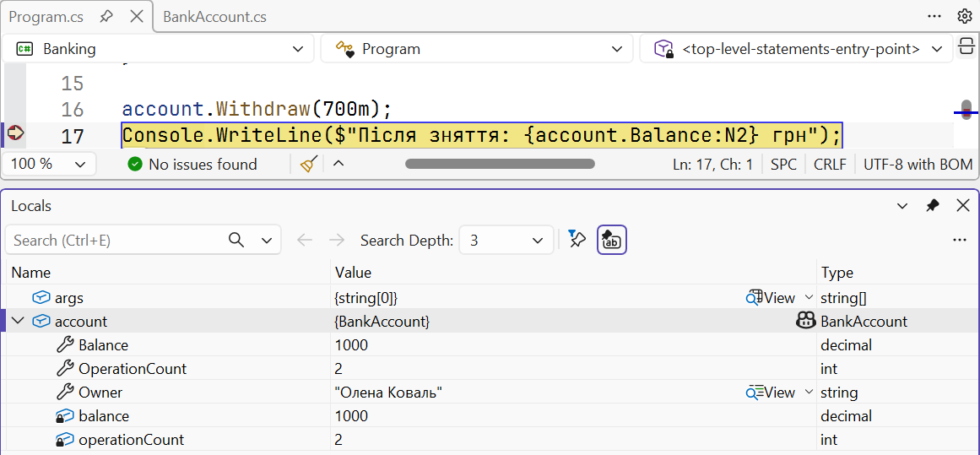Click the "Олена Коваль" value cell
The height and width of the screenshot is (455, 980).
[x=389, y=393]
